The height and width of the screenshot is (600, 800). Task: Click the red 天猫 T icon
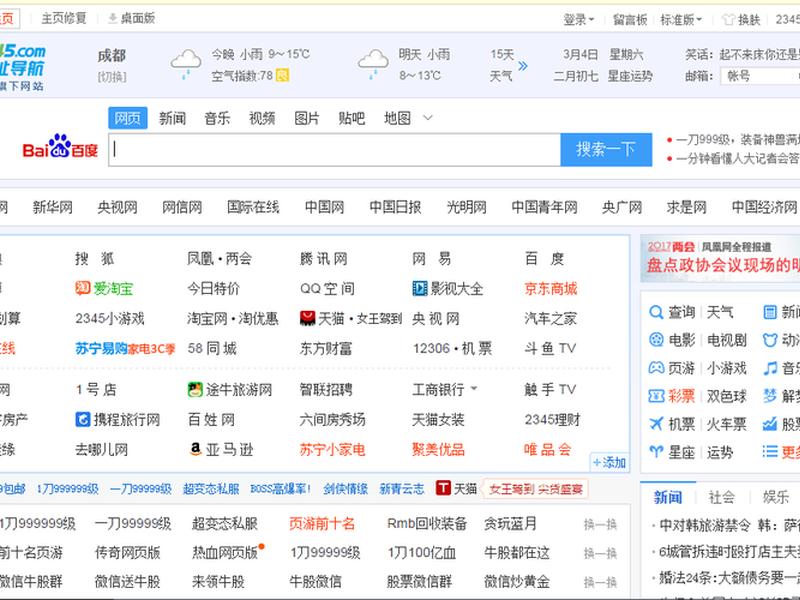pyautogui.click(x=443, y=488)
